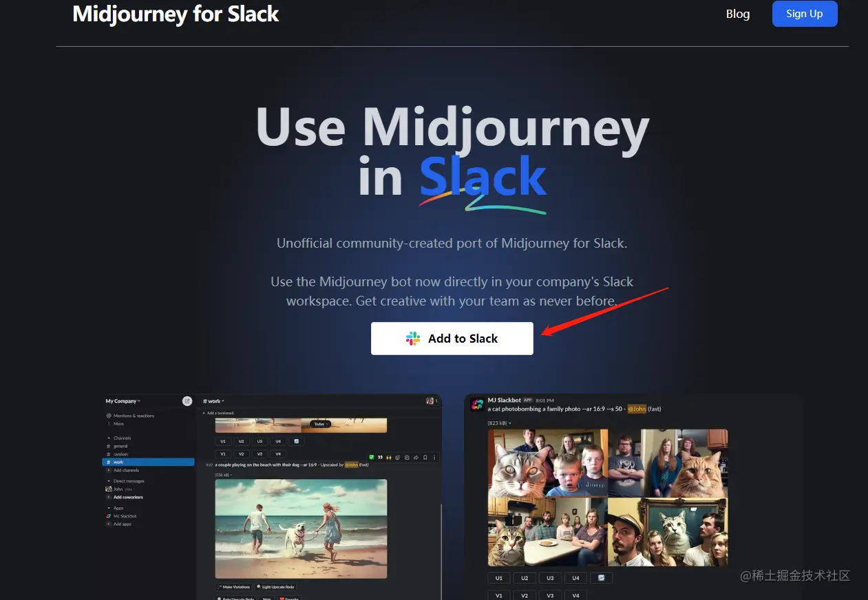Click U2 in the #work channel
The height and width of the screenshot is (600, 868).
click(x=242, y=441)
